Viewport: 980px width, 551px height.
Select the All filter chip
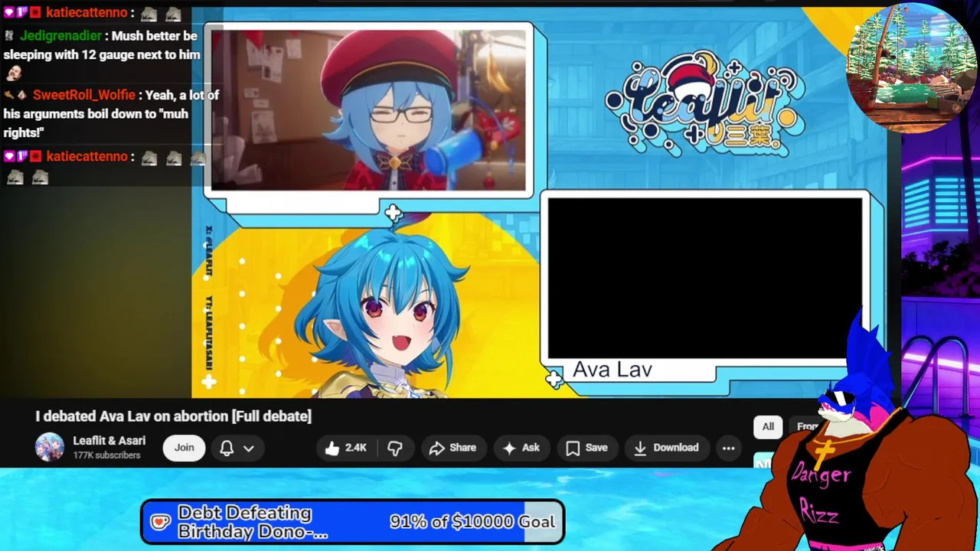[768, 427]
